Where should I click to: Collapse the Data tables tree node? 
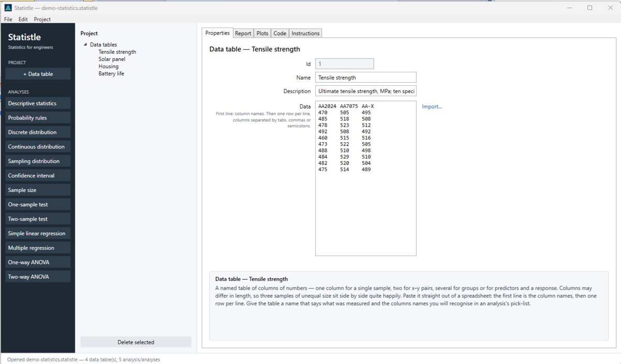(x=85, y=45)
